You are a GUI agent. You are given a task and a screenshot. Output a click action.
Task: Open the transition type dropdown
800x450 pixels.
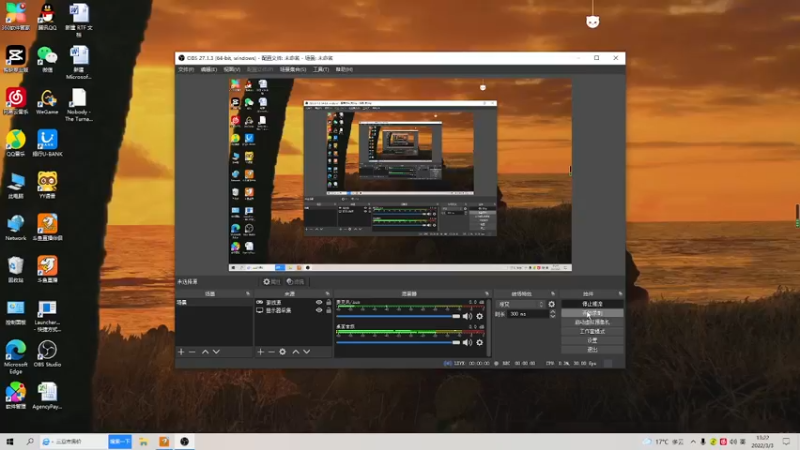(x=521, y=304)
